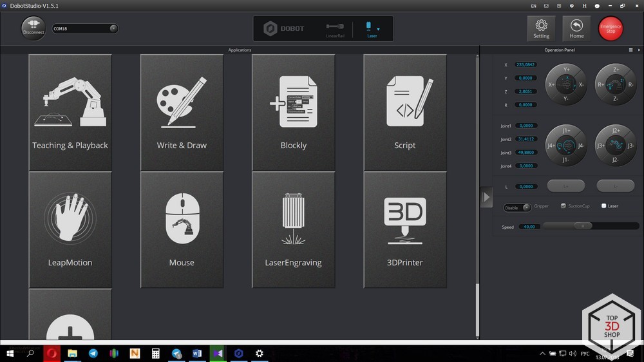Image resolution: width=644 pixels, height=362 pixels.
Task: Open the Setting gear
Action: [x=542, y=28]
